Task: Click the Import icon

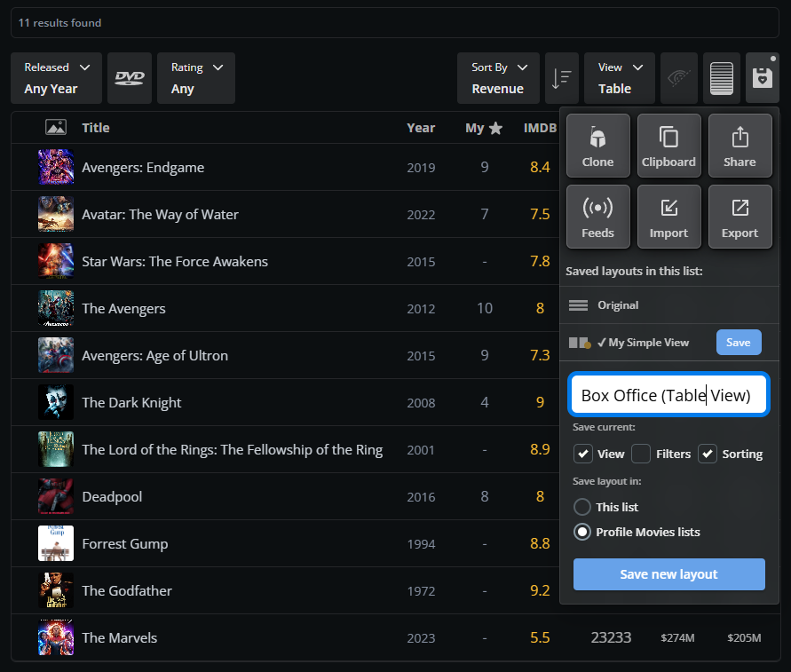Action: tap(668, 217)
